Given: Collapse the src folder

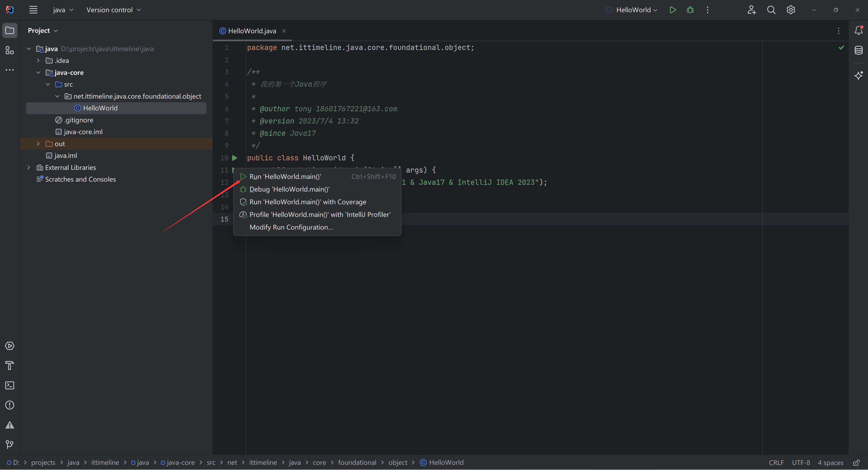Looking at the screenshot, I should click(x=48, y=84).
